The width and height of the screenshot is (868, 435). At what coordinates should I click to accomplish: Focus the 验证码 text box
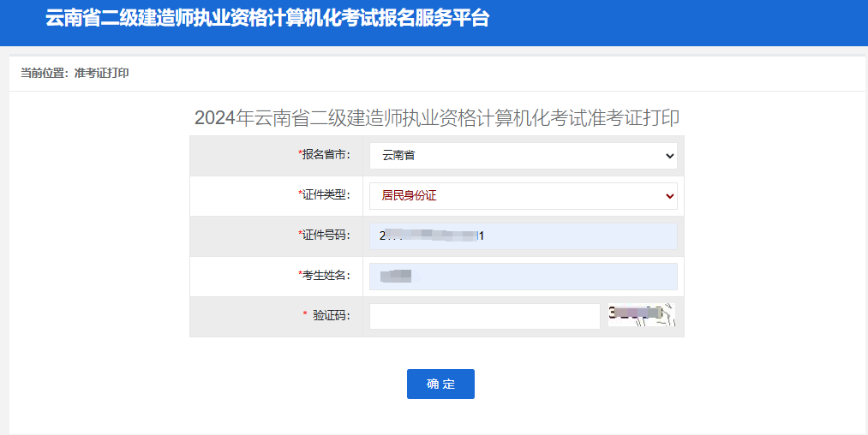pos(485,316)
